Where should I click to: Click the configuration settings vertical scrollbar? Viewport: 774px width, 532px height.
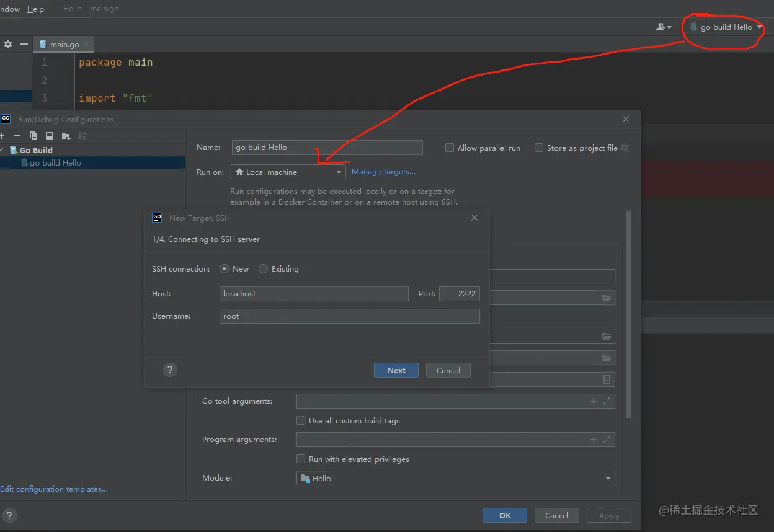(x=628, y=313)
